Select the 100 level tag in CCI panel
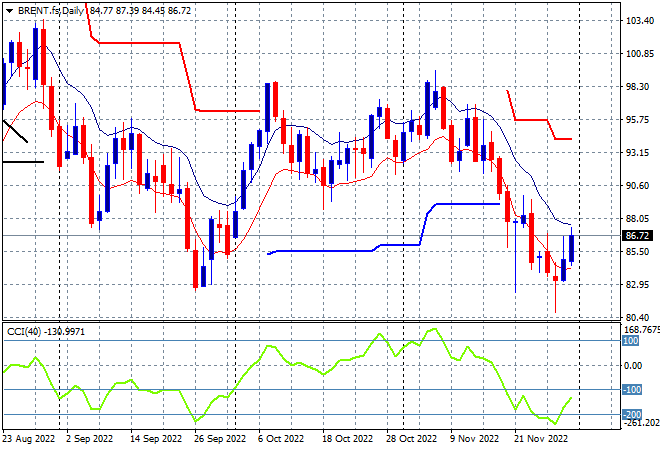 click(630, 341)
